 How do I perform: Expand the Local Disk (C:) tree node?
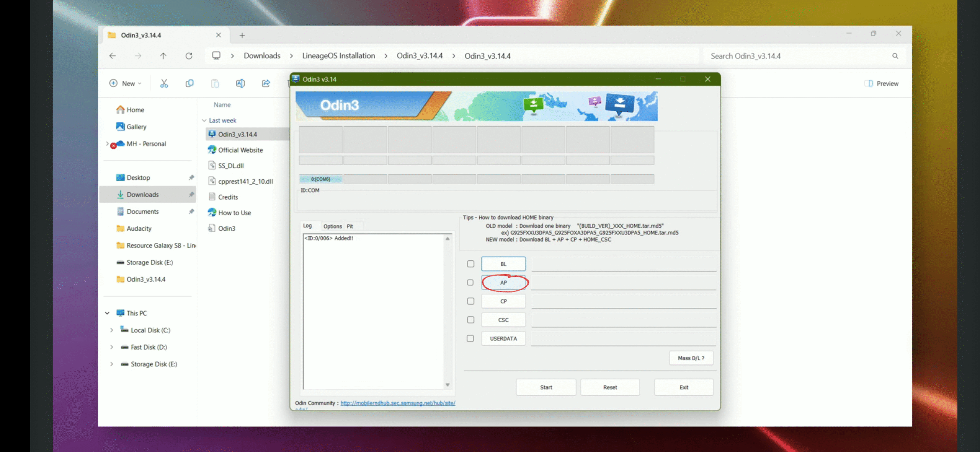[111, 330]
